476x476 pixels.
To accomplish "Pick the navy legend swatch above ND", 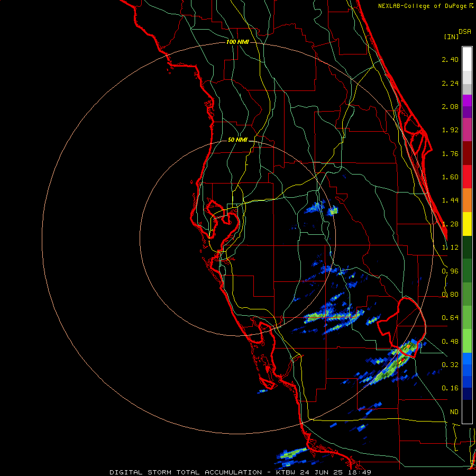I will 467,394.
